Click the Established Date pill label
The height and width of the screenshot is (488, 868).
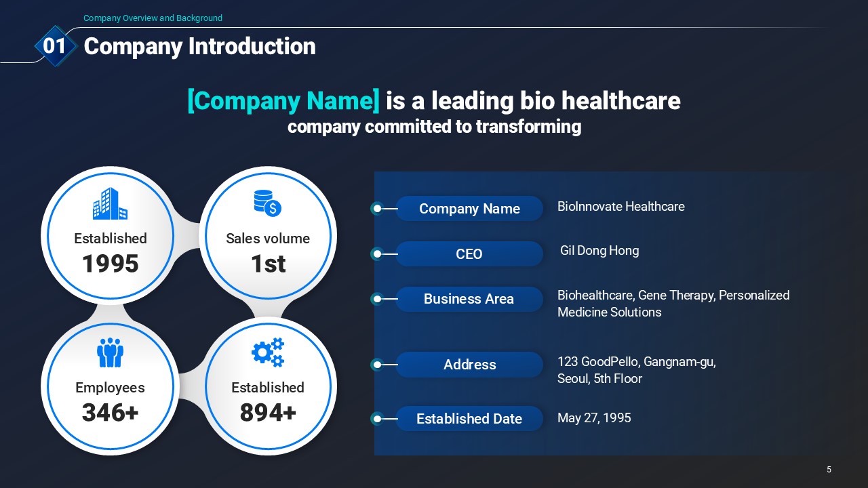coord(469,419)
